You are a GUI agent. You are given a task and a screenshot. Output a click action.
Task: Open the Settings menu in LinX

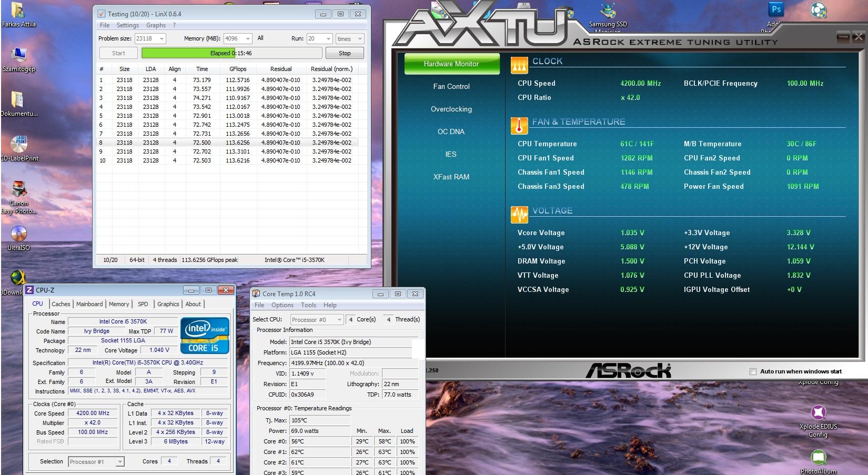click(x=128, y=25)
